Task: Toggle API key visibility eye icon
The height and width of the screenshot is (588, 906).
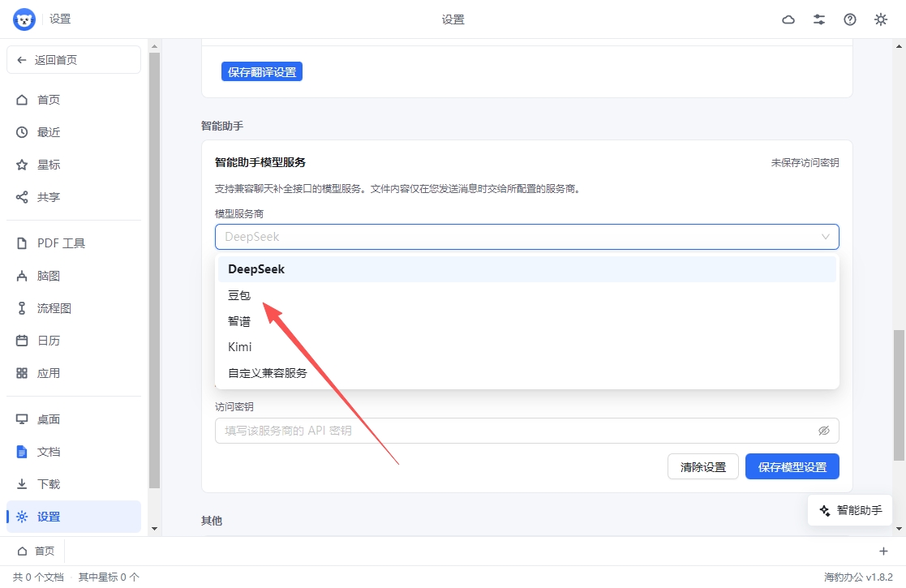Action: point(824,431)
